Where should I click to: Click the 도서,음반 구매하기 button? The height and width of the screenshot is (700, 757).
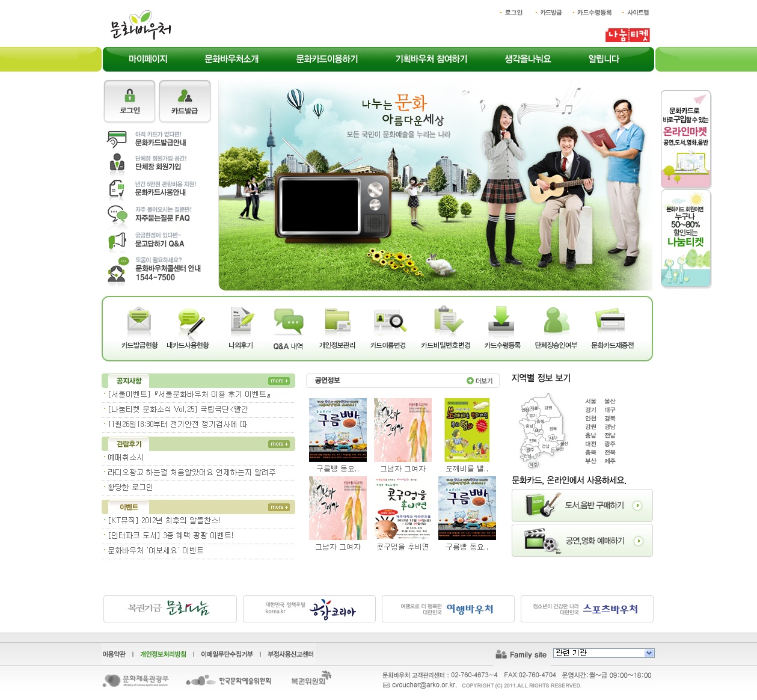(581, 505)
